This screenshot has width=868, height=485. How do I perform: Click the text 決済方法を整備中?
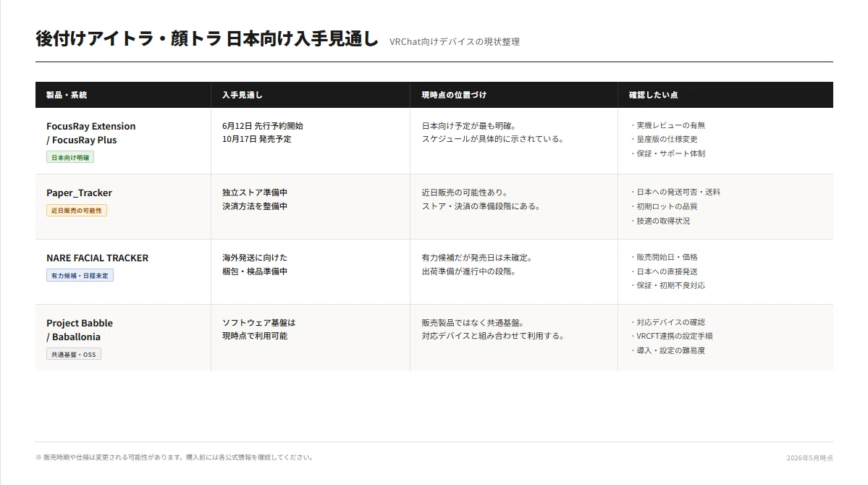pos(255,206)
